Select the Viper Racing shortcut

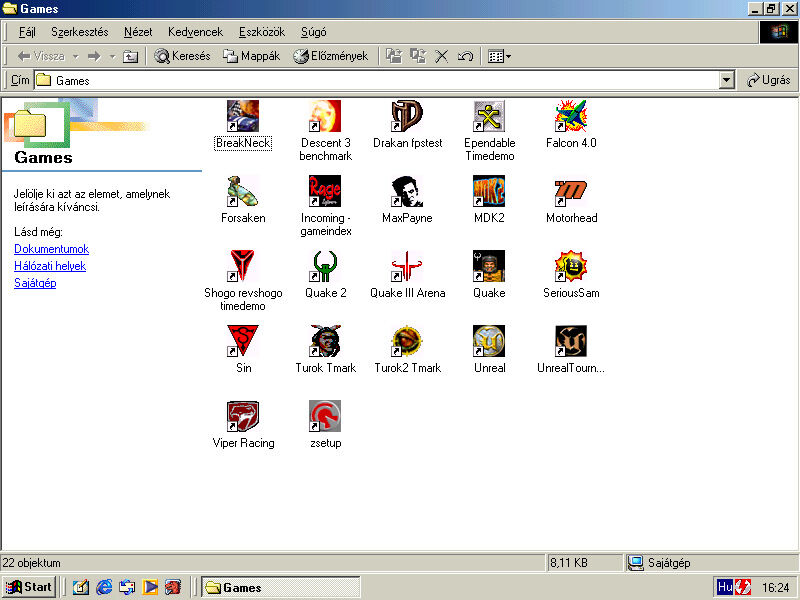243,416
